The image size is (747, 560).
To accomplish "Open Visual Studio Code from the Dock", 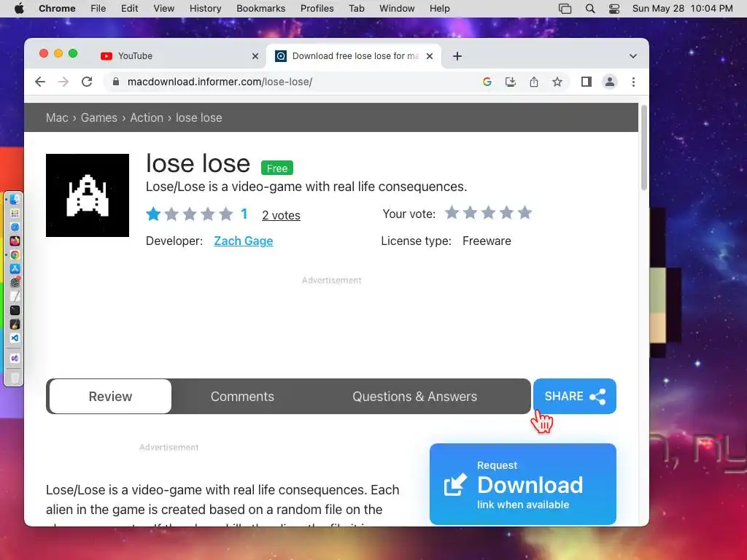I will [15, 338].
